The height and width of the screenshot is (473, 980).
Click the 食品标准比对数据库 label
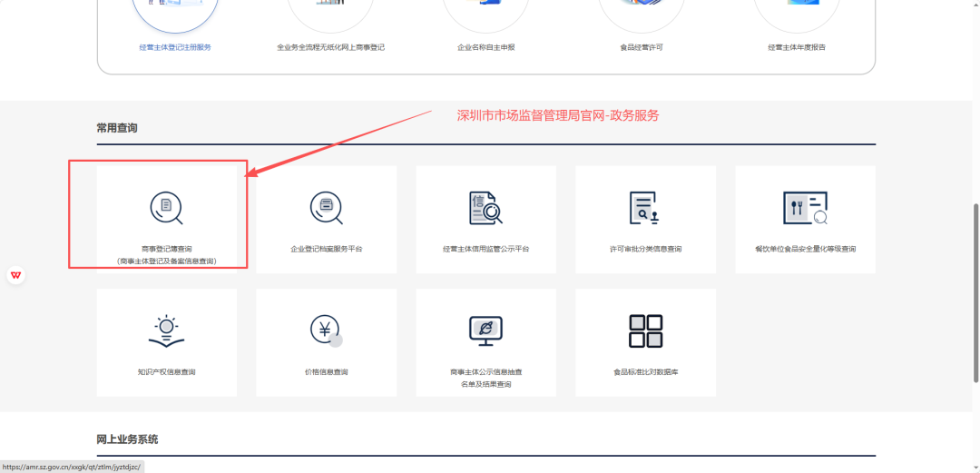click(646, 371)
